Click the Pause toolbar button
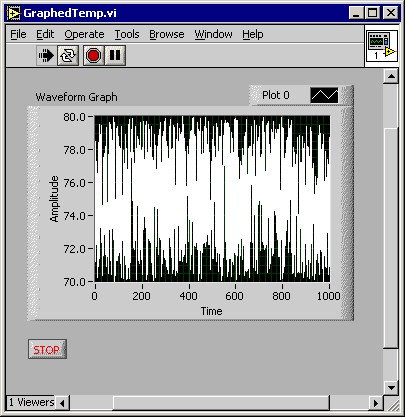 115,55
